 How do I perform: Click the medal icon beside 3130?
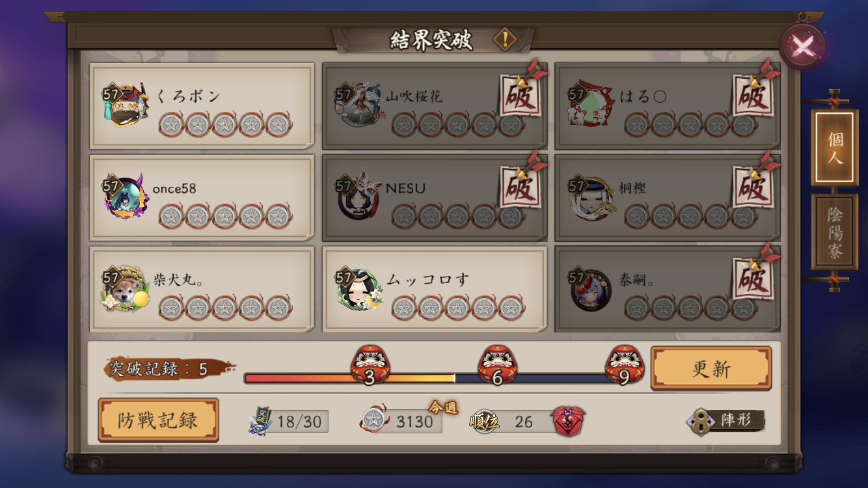[372, 420]
